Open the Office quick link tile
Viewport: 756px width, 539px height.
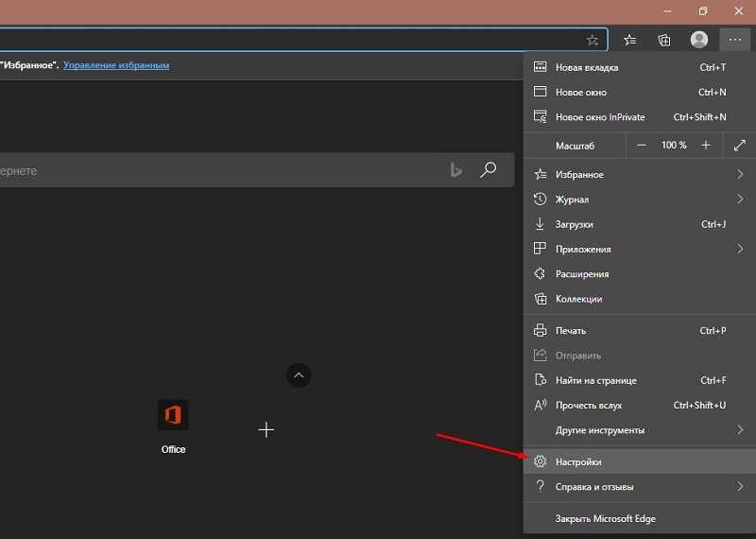coord(173,416)
